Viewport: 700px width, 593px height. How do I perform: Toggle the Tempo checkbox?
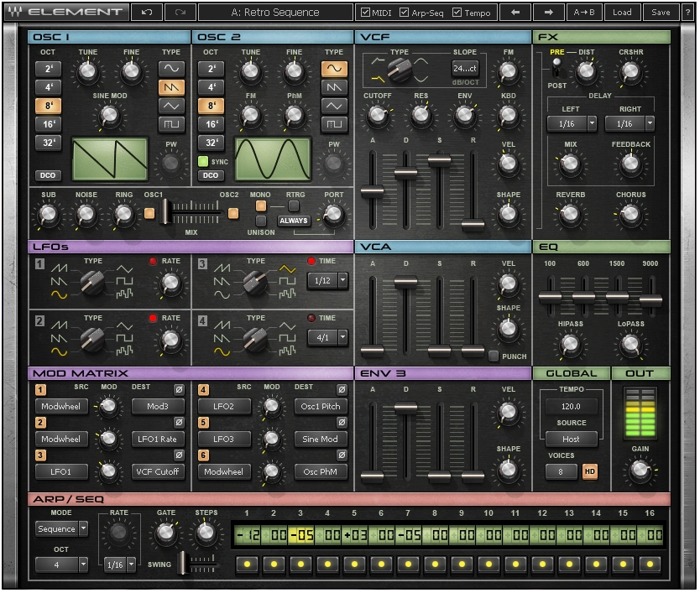457,12
